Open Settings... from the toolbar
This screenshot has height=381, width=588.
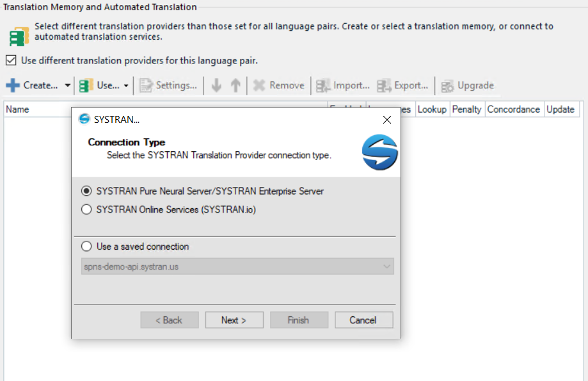[176, 85]
